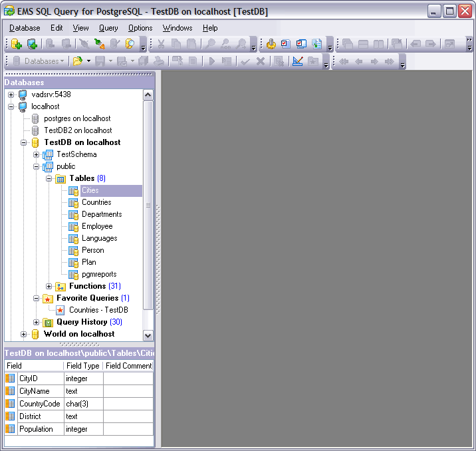The width and height of the screenshot is (476, 451).
Task: Collapse the Tables folder node
Action: (x=49, y=179)
